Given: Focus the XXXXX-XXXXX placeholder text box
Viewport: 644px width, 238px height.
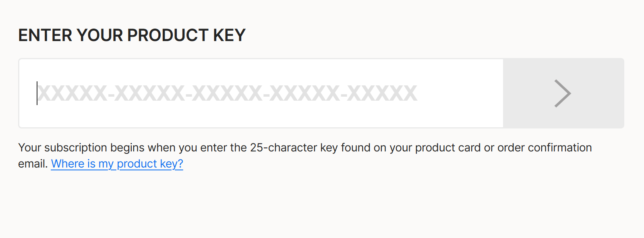Looking at the screenshot, I should pyautogui.click(x=228, y=93).
